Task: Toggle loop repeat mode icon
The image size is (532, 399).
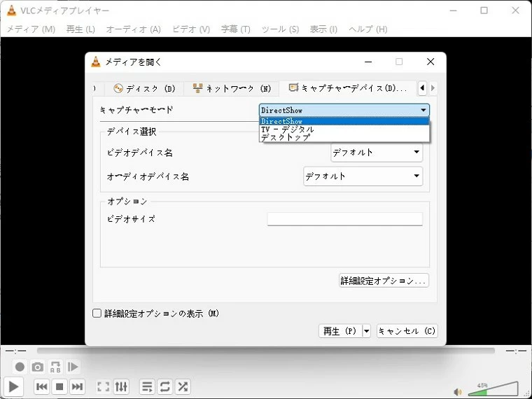Action: pos(165,386)
